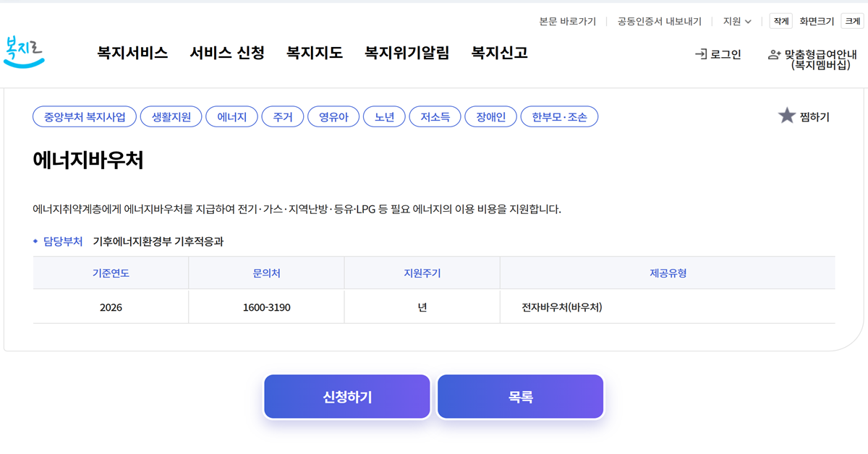Image resolution: width=868 pixels, height=454 pixels.
Task: Click the 1600-3190 phone number cell
Action: [266, 307]
